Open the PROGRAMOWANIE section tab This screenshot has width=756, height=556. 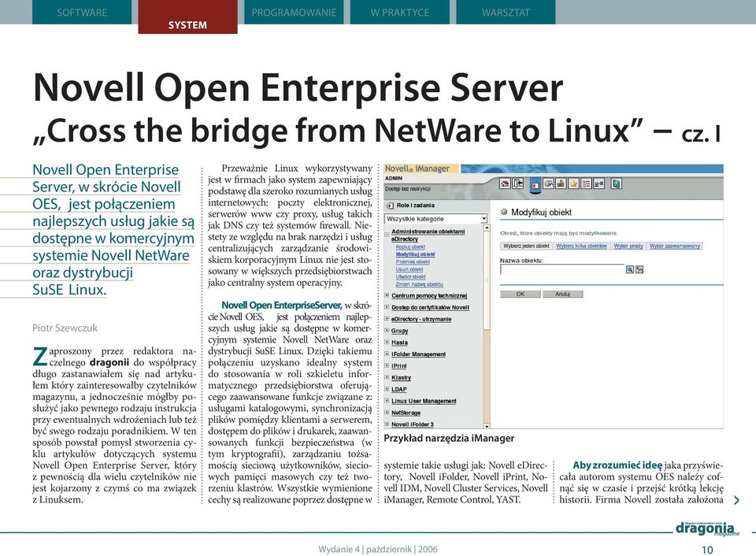[294, 12]
